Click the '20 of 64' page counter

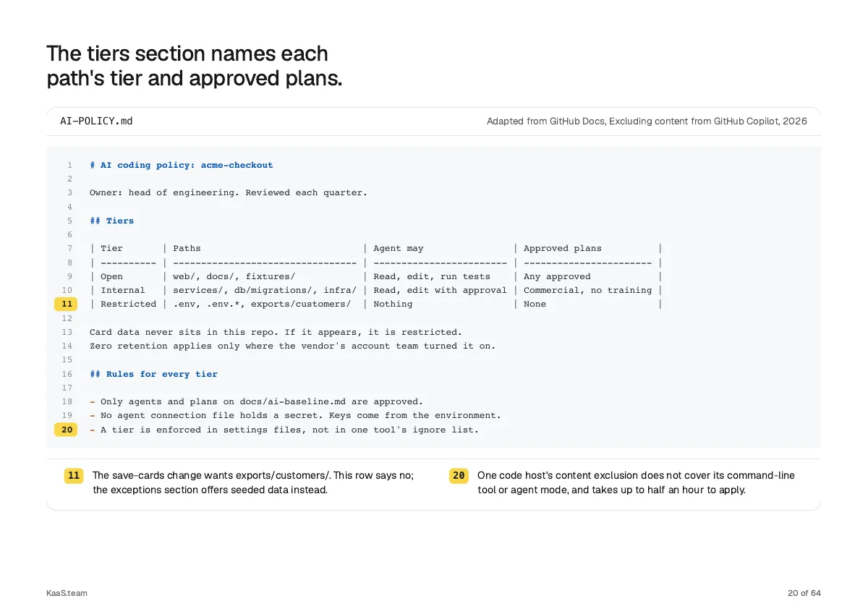[x=804, y=593]
